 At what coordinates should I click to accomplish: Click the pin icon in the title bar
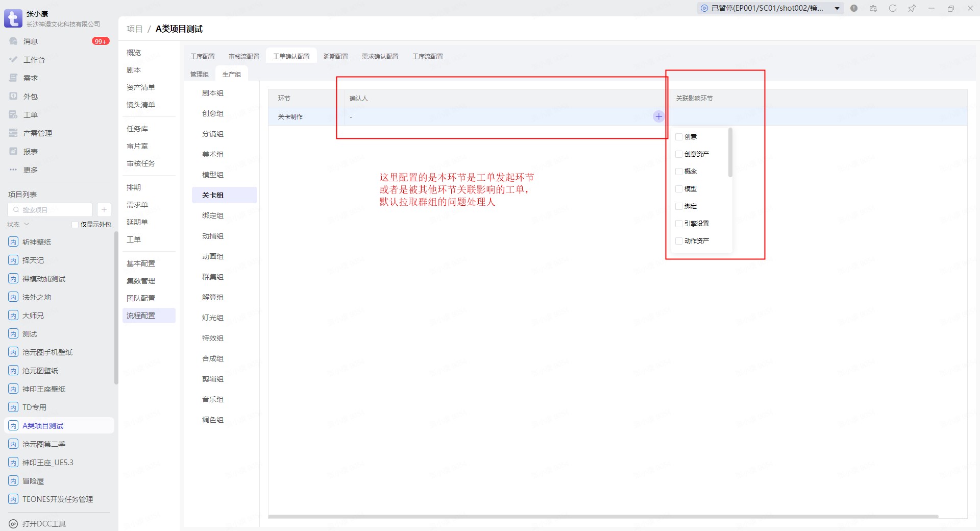click(x=912, y=8)
